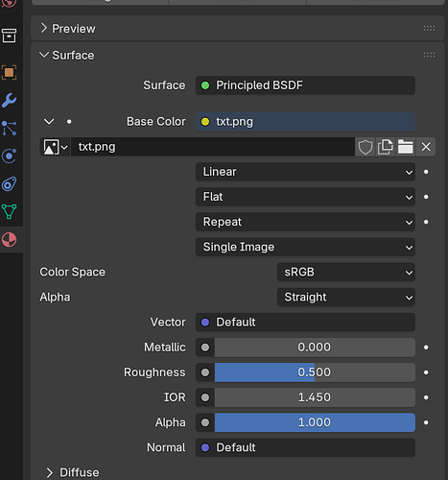Image resolution: width=448 pixels, height=480 pixels.
Task: Click the gray Roughness socket
Action: 205,372
